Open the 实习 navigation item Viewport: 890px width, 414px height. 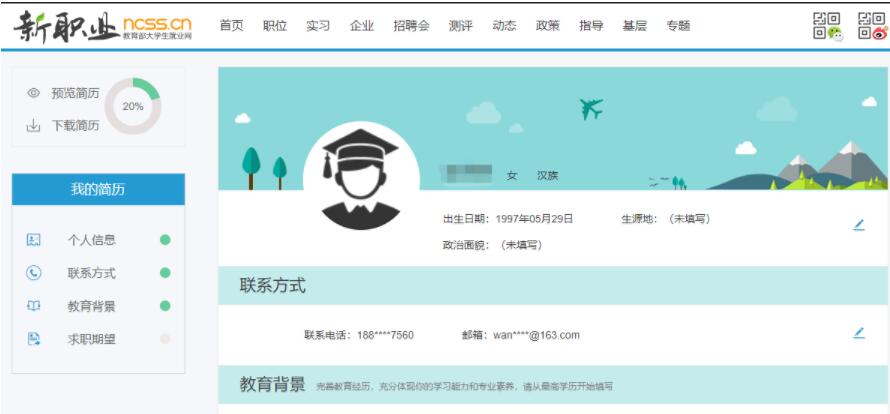point(318,26)
